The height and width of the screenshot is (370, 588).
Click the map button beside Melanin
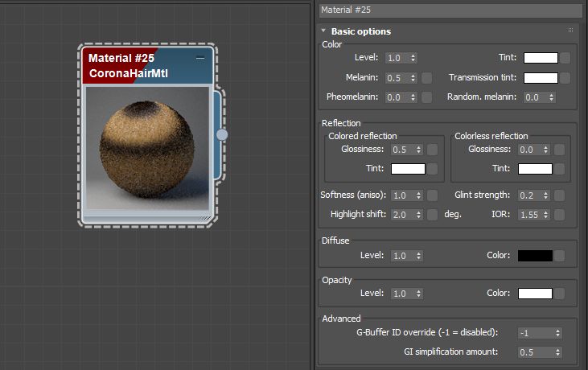(x=426, y=78)
